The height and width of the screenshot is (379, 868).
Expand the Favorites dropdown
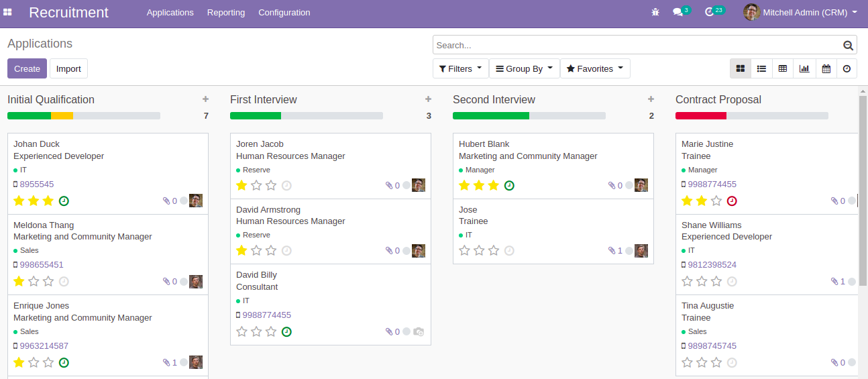[x=595, y=68]
